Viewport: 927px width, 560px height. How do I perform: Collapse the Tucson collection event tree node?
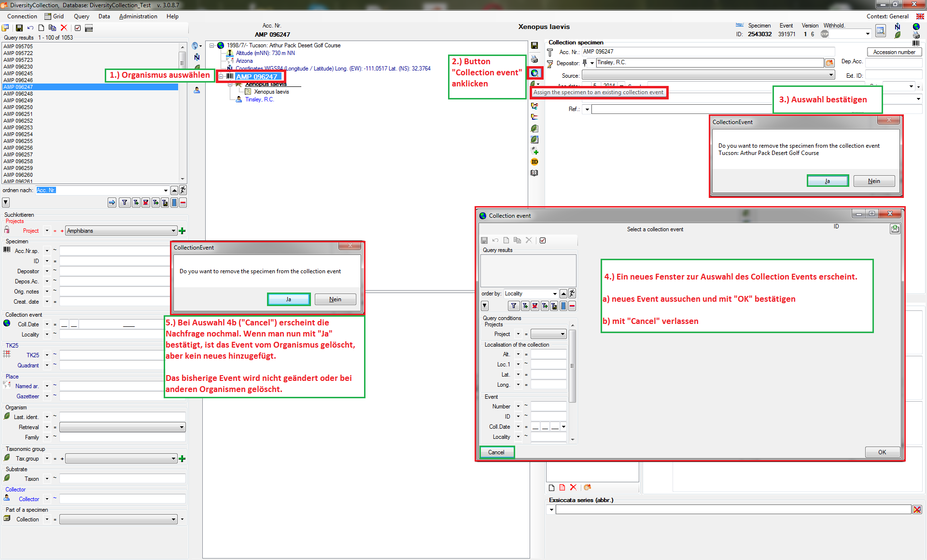tap(211, 45)
